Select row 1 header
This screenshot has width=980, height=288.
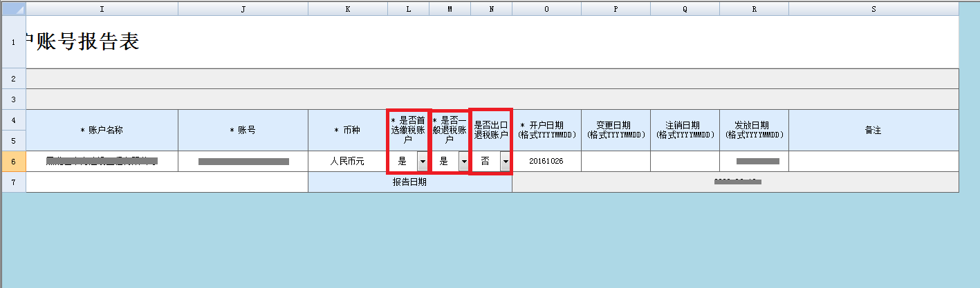coord(13,42)
